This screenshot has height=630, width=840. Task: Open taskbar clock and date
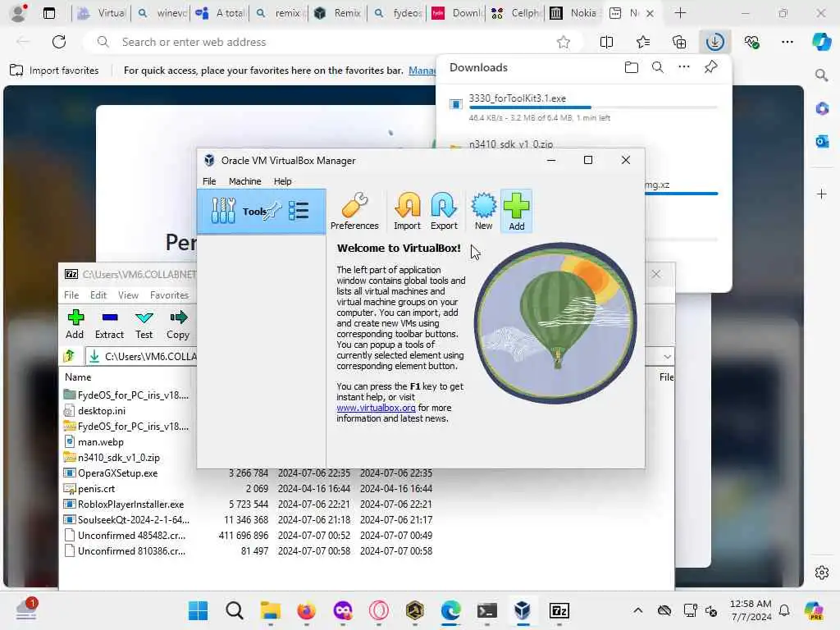tap(751, 610)
